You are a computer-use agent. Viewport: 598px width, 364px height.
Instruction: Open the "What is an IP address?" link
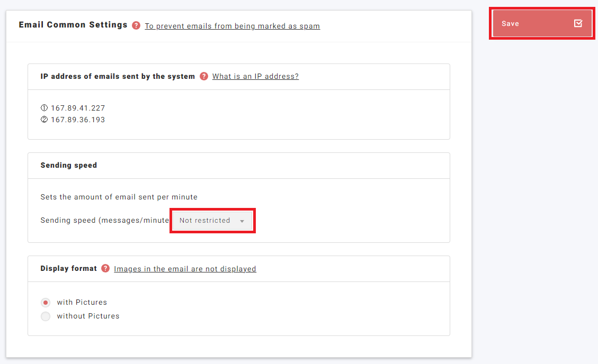pos(255,76)
